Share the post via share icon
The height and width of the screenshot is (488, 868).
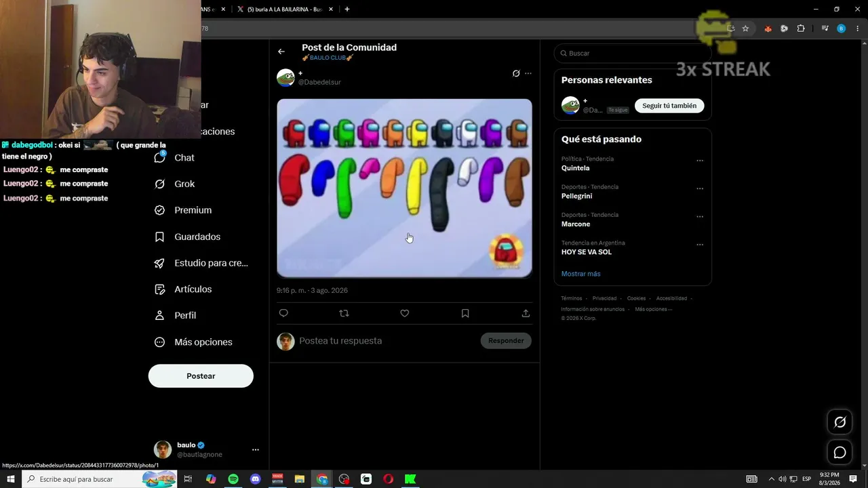click(x=526, y=313)
